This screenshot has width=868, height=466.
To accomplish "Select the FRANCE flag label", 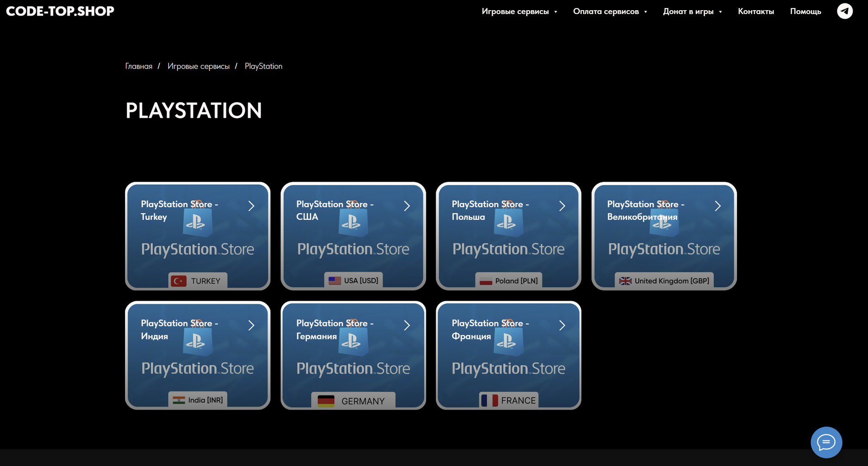I will click(x=509, y=400).
